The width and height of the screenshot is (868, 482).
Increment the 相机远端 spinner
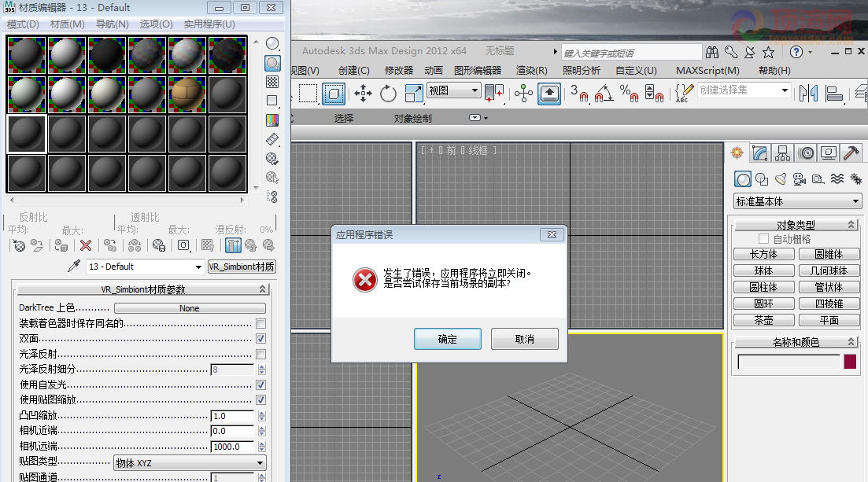click(262, 444)
